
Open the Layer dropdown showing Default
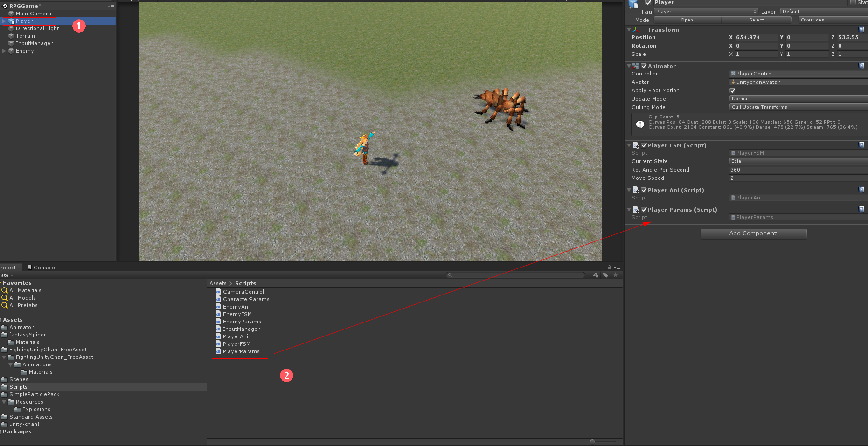click(x=824, y=12)
